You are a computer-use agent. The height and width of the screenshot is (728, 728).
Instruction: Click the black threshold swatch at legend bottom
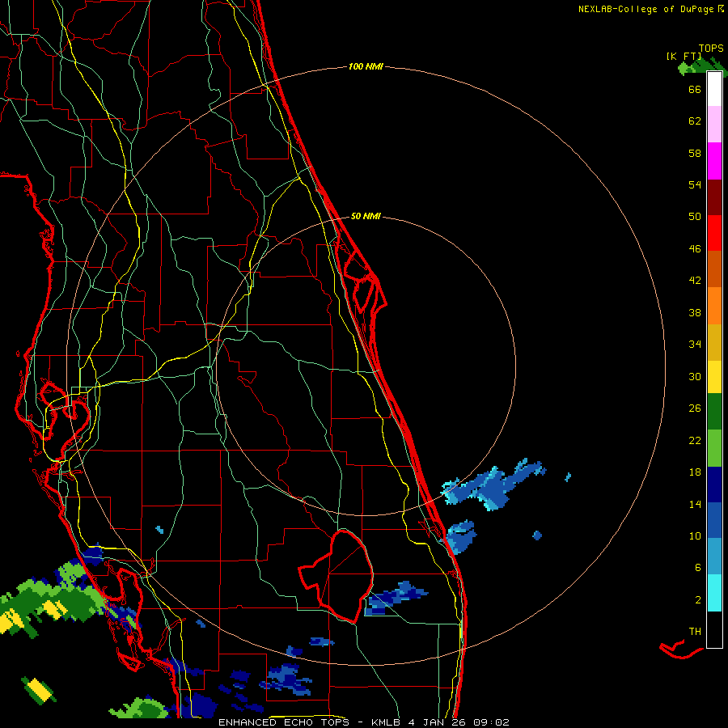(x=714, y=629)
